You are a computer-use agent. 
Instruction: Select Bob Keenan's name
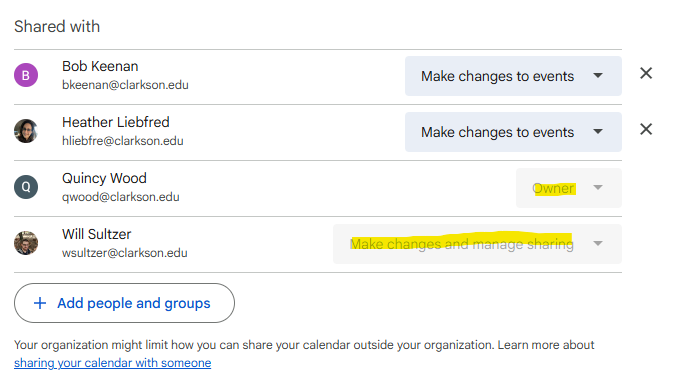click(100, 66)
